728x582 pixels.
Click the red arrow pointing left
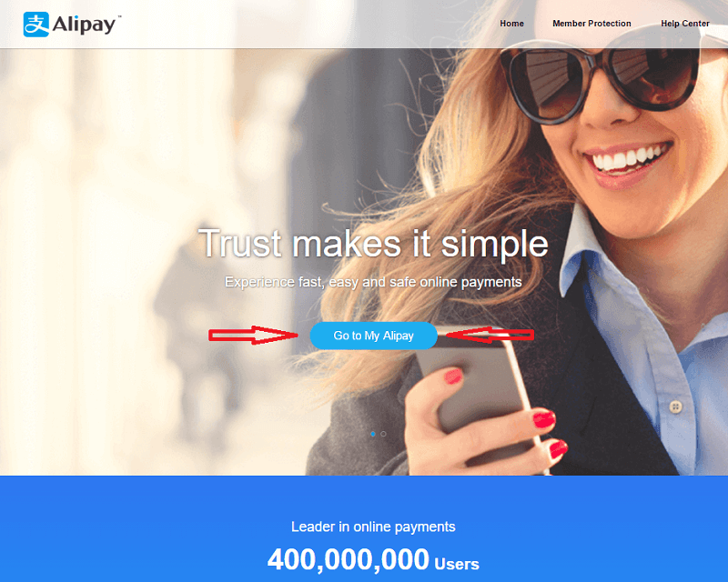click(x=490, y=335)
